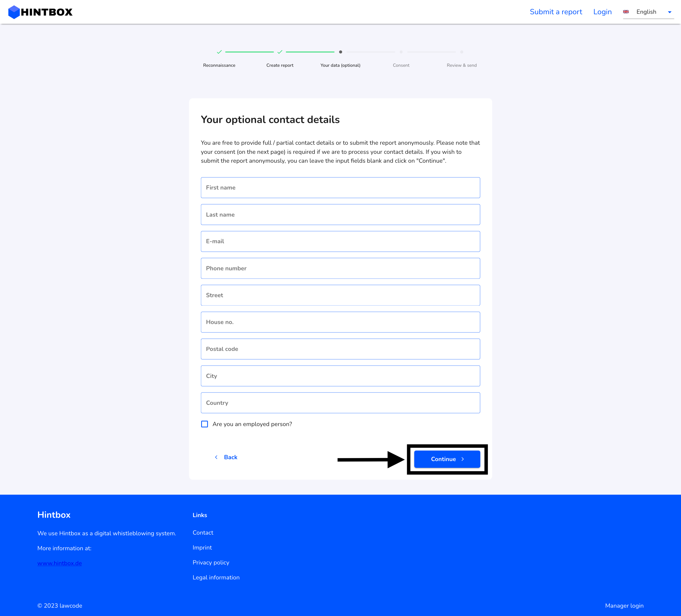
Task: Open the Login link
Action: [602, 12]
